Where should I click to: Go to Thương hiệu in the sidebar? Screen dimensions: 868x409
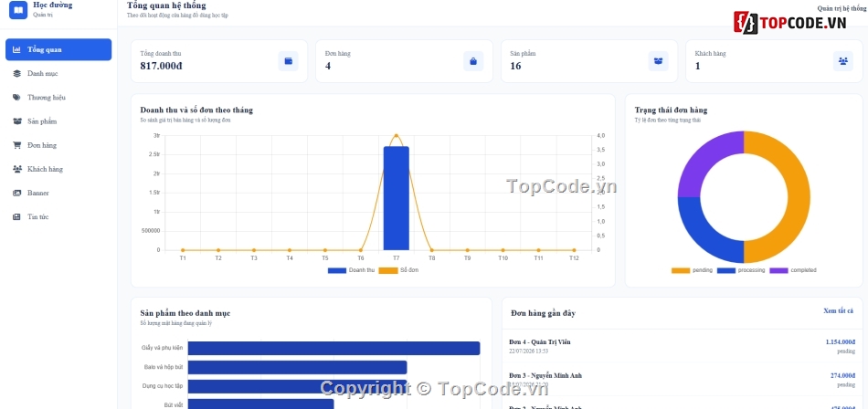[x=58, y=98]
